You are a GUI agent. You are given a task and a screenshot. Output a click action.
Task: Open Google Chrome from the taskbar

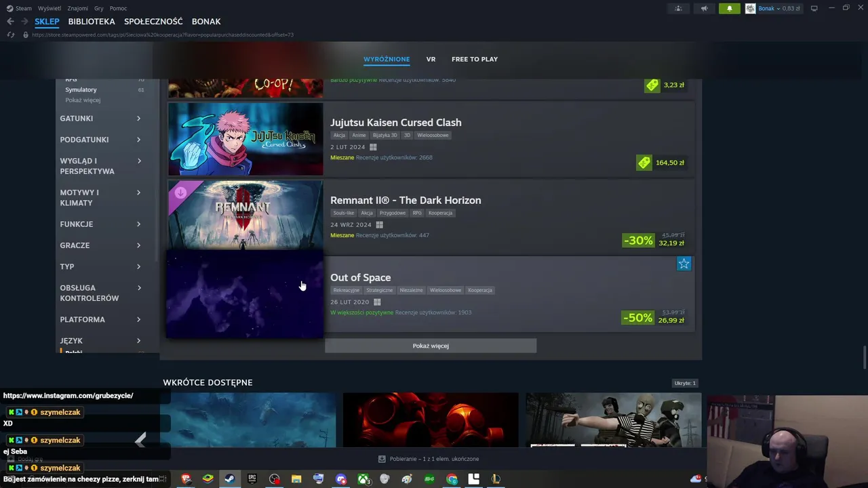[x=452, y=479]
